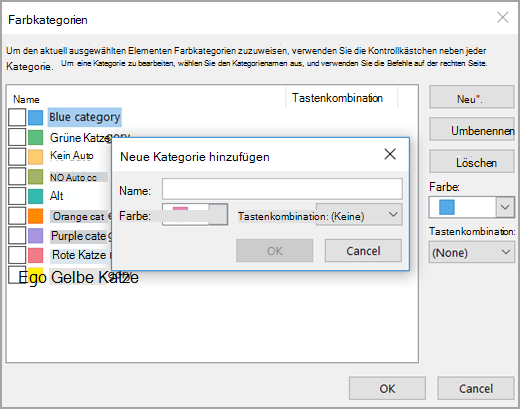Image resolution: width=520 pixels, height=409 pixels.
Task: Click the teal swatch beside Alt
Action: click(36, 196)
